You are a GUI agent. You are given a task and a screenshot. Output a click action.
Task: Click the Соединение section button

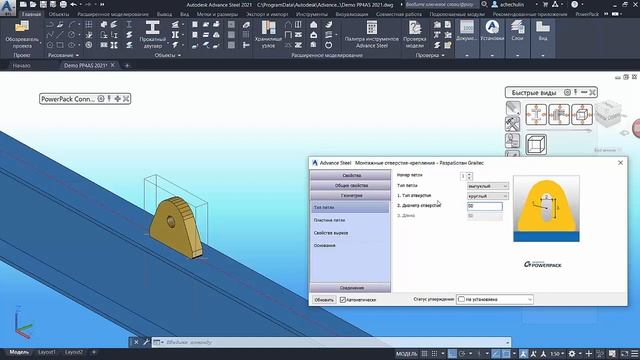[351, 288]
